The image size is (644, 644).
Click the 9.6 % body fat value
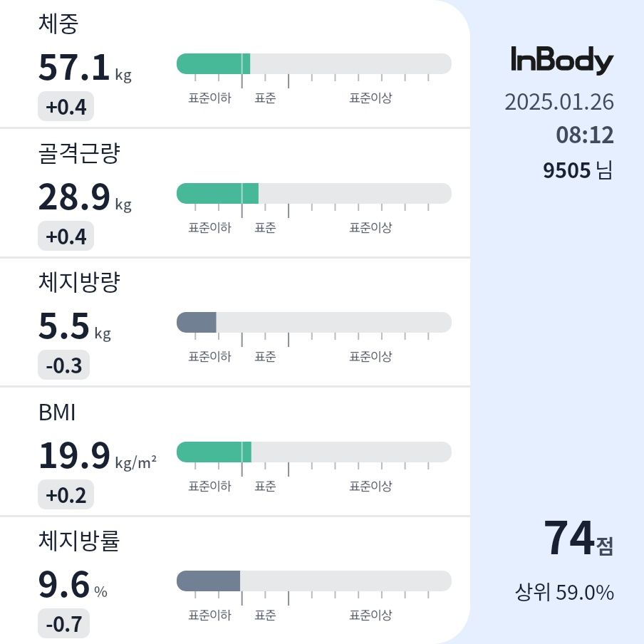click(x=73, y=585)
